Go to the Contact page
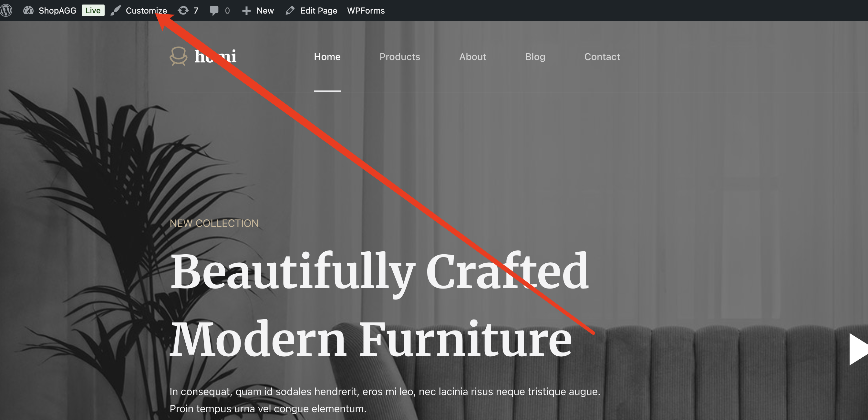Image resolution: width=868 pixels, height=420 pixels. tap(602, 57)
